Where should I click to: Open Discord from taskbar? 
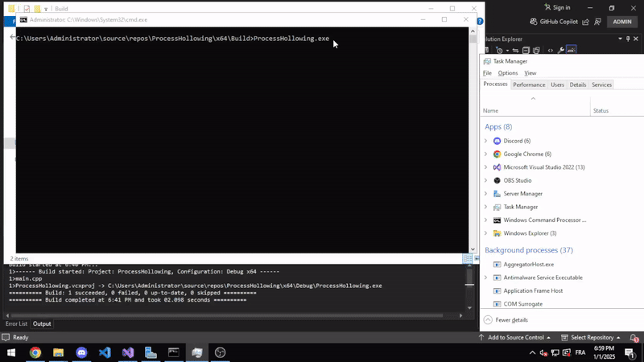click(81, 352)
